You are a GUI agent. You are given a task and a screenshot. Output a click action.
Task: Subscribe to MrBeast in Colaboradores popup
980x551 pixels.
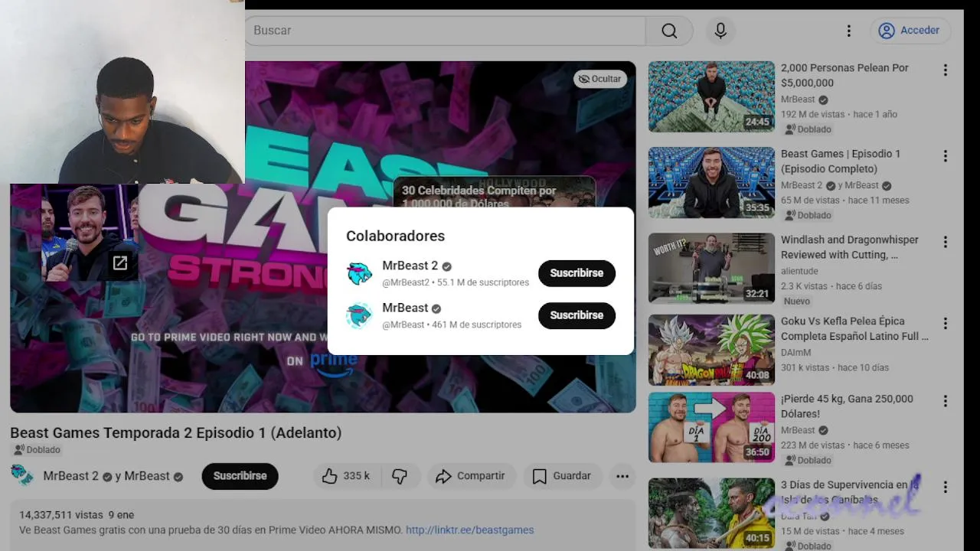tap(577, 315)
